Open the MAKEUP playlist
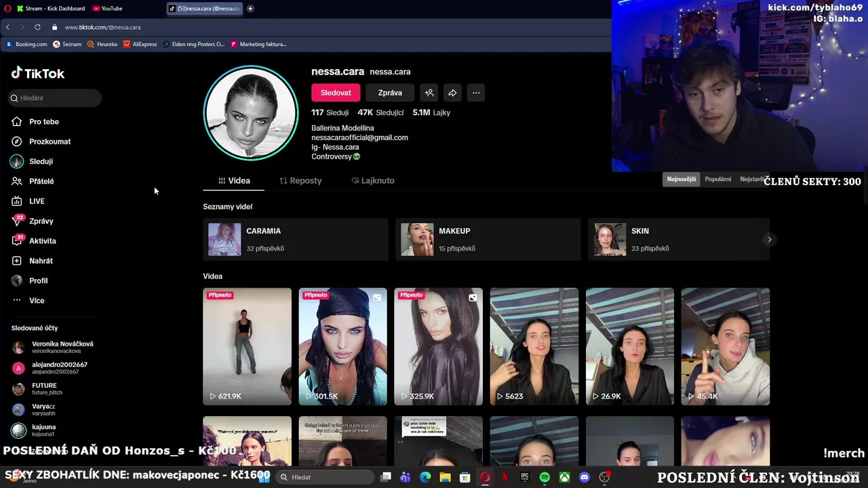The height and width of the screenshot is (488, 868). coord(488,239)
